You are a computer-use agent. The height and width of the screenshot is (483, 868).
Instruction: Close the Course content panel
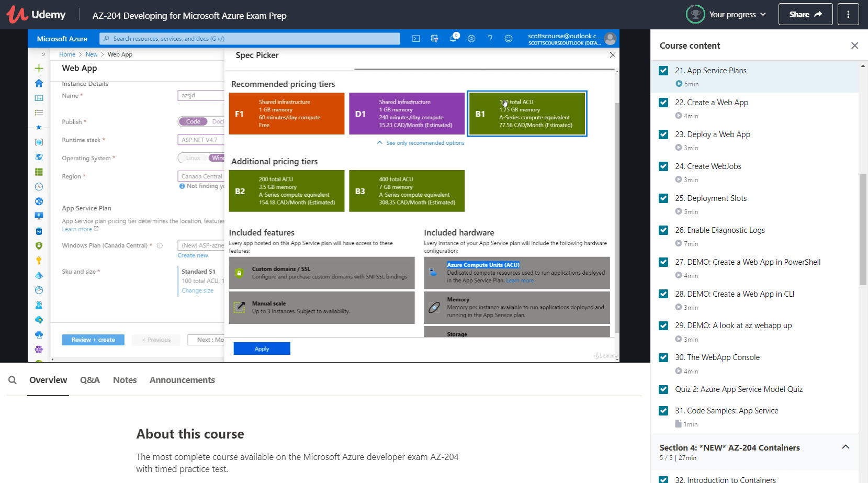[854, 46]
